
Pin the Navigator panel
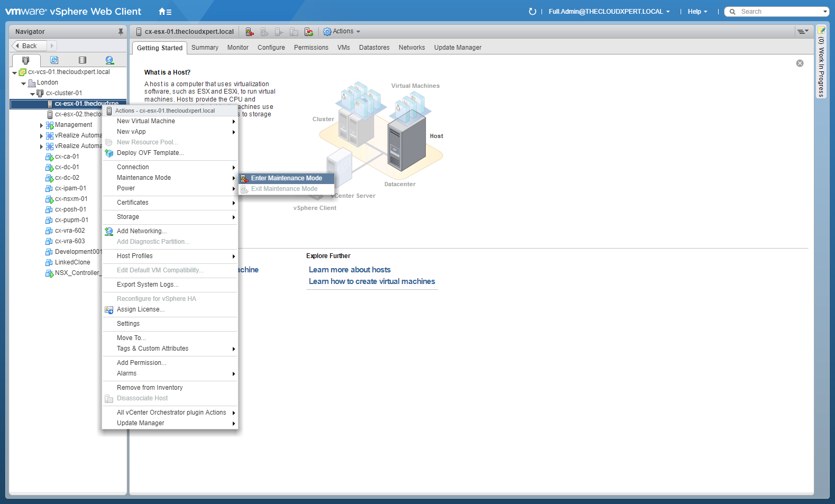(121, 32)
